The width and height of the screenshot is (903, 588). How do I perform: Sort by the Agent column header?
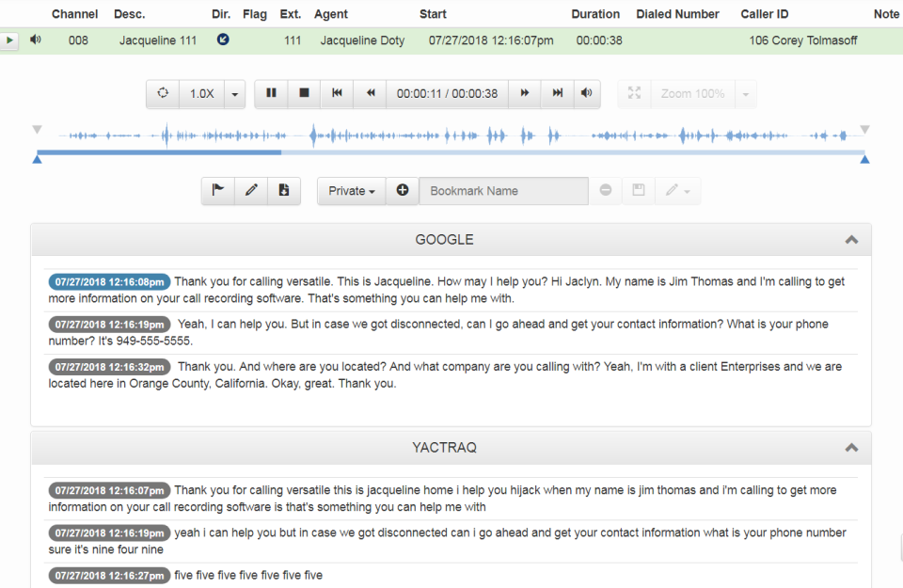click(330, 13)
